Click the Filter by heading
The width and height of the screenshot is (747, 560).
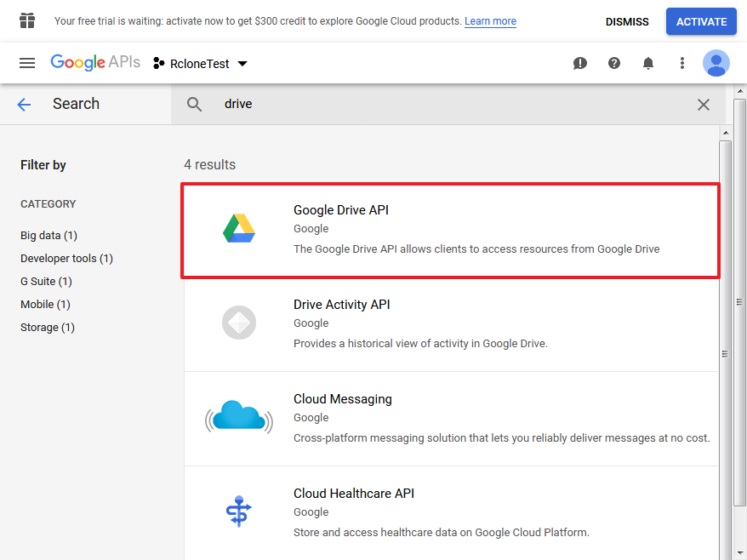click(43, 165)
